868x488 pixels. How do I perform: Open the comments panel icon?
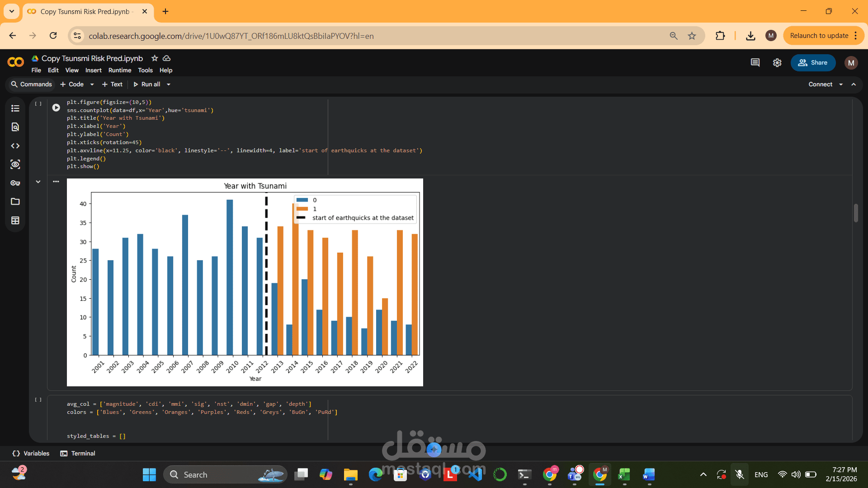coord(755,63)
